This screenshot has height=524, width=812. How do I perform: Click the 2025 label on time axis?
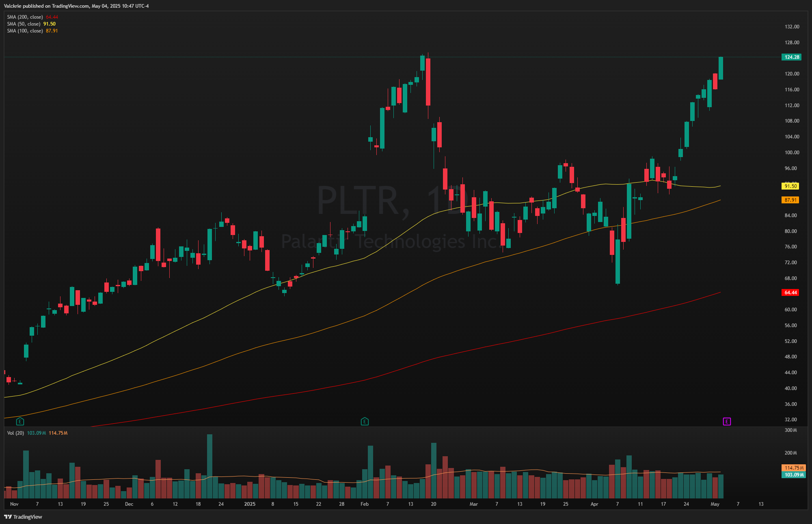[x=250, y=504]
